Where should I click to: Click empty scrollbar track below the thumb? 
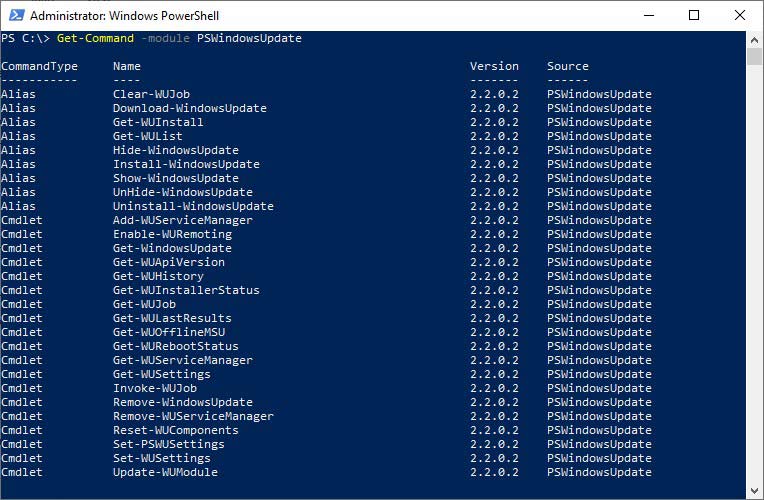point(755,300)
